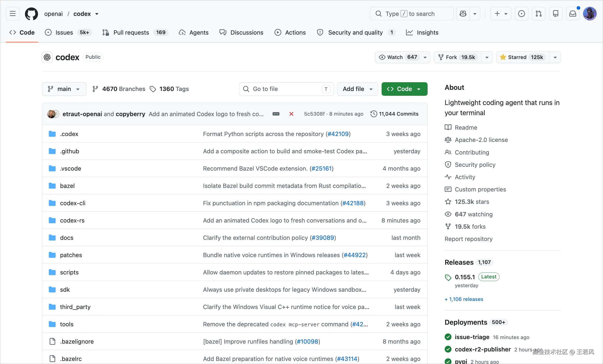Go to GitHub home via Octocat logo
Screen dimensions: 603x364
click(31, 14)
